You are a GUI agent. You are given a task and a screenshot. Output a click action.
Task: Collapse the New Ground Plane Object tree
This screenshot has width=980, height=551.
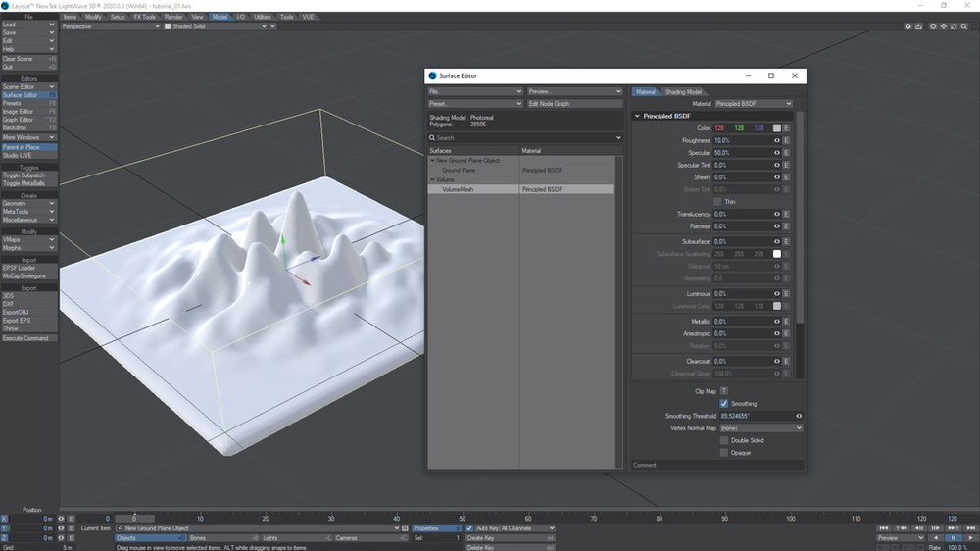pyautogui.click(x=432, y=161)
